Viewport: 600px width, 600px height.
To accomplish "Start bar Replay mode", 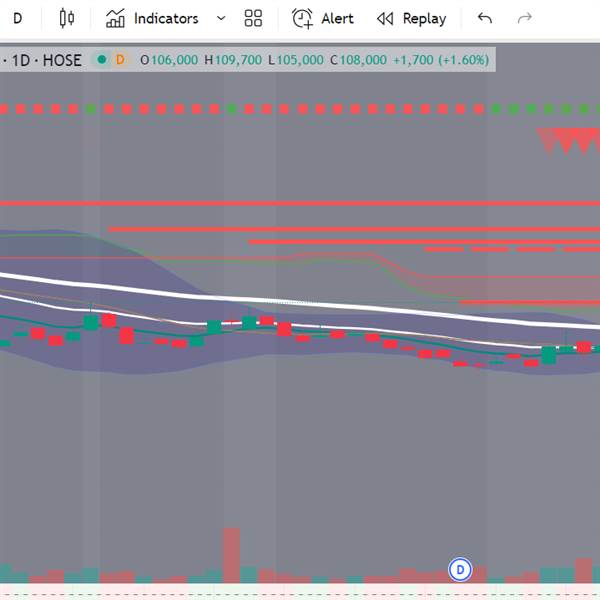I will (x=411, y=18).
